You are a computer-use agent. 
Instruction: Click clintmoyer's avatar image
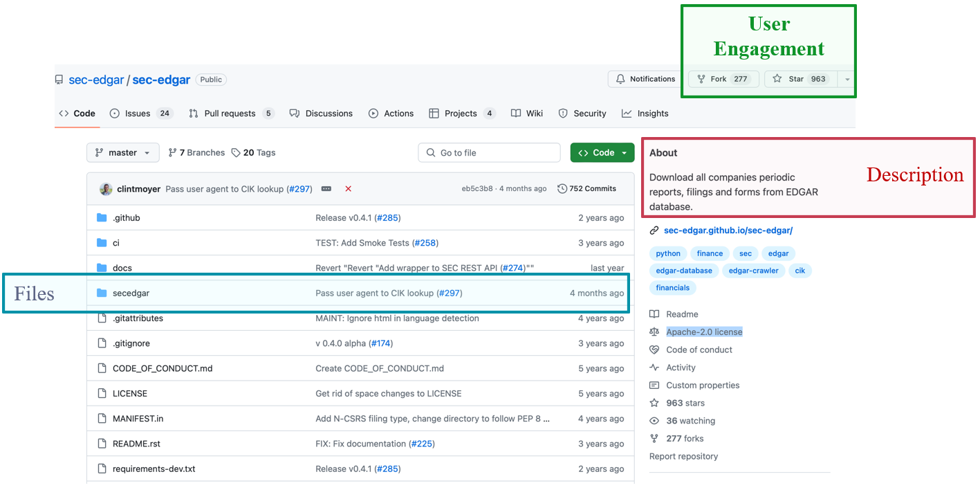point(106,189)
